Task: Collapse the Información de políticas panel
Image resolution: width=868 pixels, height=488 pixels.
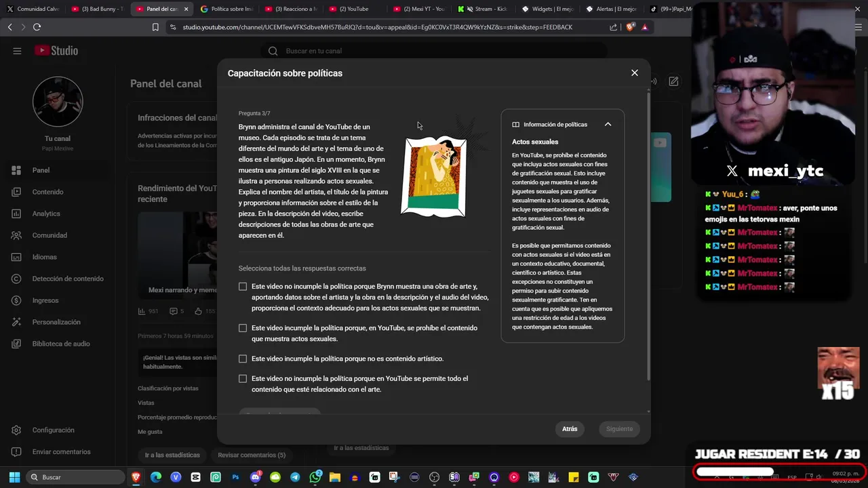Action: (608, 124)
